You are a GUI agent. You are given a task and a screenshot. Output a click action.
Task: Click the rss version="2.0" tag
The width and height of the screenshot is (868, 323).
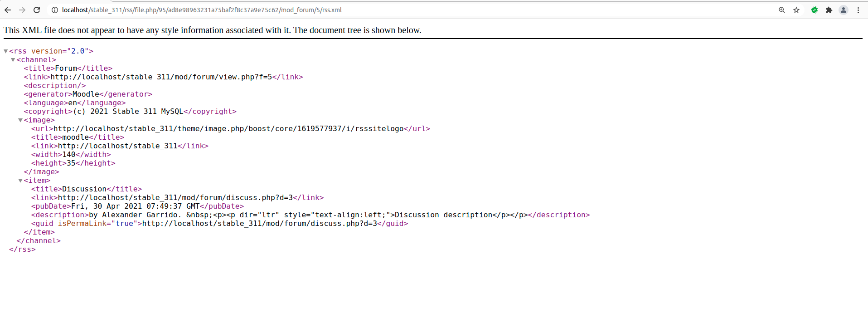pos(51,51)
